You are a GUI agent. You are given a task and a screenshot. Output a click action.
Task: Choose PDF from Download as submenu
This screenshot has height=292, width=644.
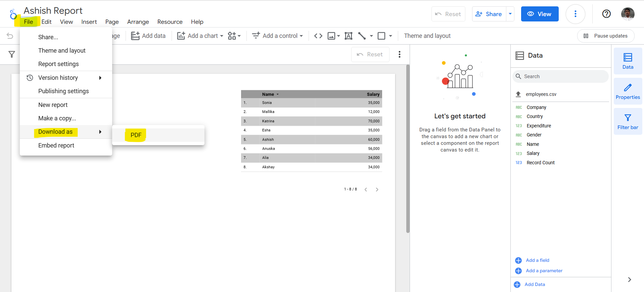tap(136, 135)
